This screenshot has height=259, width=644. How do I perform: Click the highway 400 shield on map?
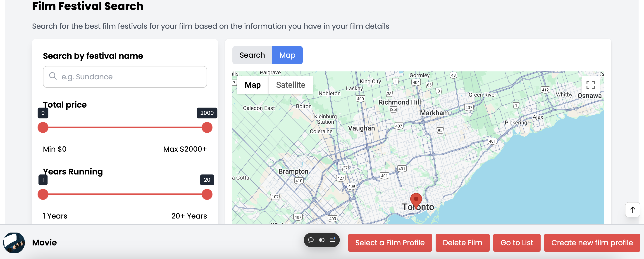point(360,99)
